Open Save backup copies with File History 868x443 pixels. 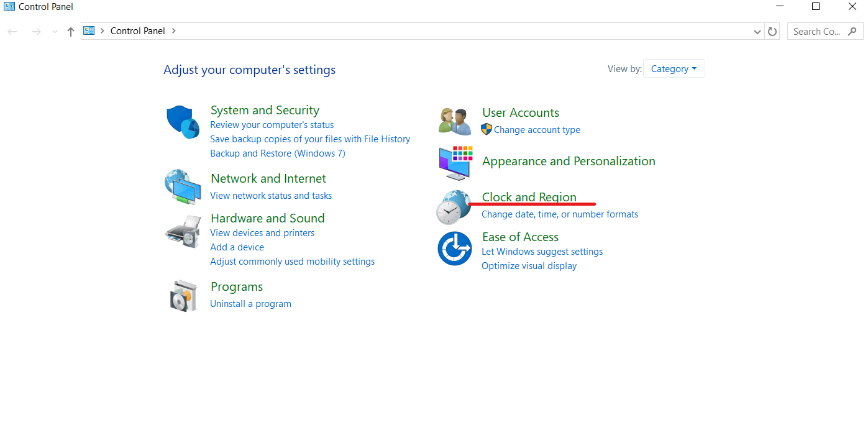tap(310, 139)
